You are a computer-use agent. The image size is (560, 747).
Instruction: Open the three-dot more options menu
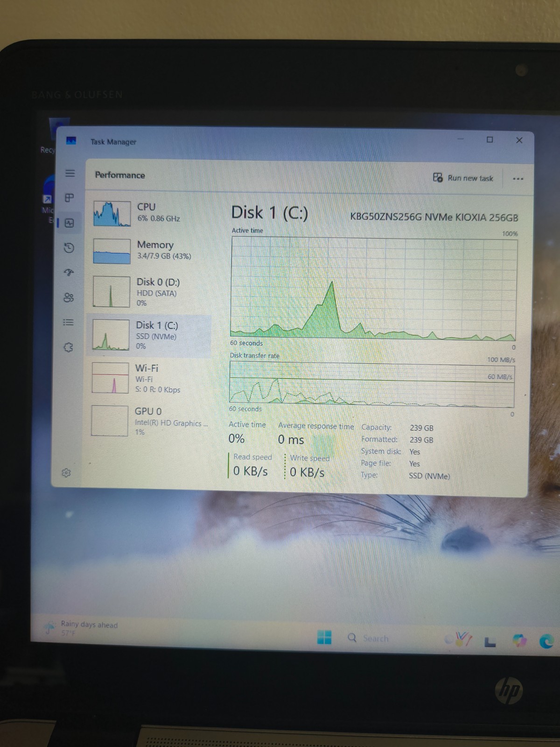click(x=518, y=179)
